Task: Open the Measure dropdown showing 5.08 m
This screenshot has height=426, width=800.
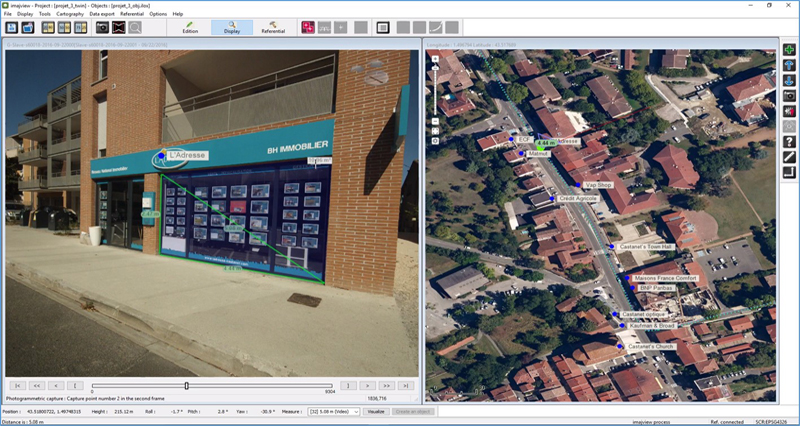Action: click(334, 412)
